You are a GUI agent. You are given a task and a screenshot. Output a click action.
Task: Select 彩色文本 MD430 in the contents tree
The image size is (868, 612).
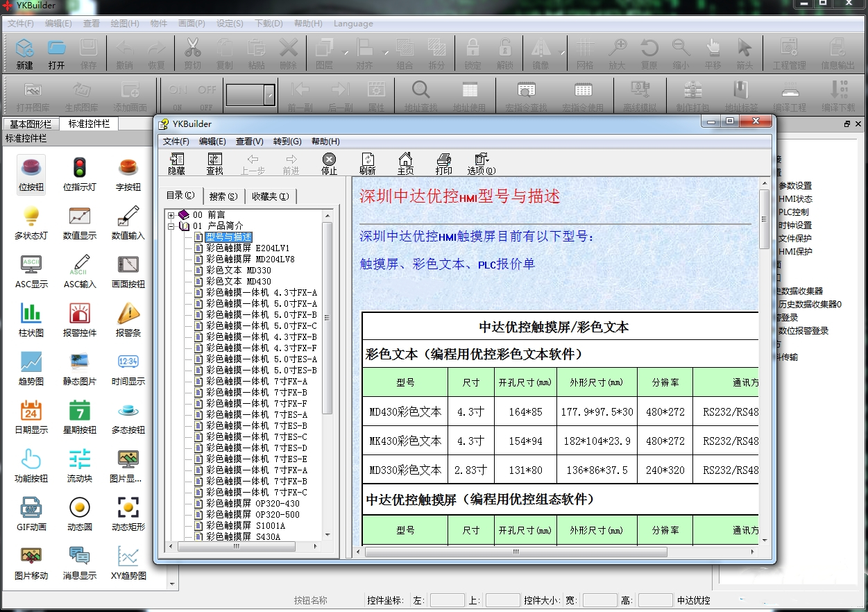pos(238,282)
